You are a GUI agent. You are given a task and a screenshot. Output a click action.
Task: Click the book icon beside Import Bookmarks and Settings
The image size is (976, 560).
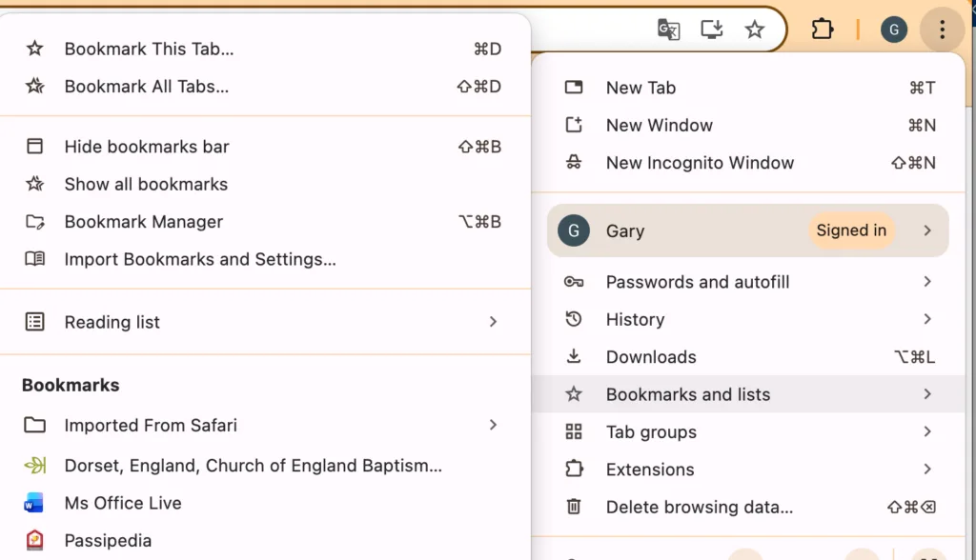point(35,259)
